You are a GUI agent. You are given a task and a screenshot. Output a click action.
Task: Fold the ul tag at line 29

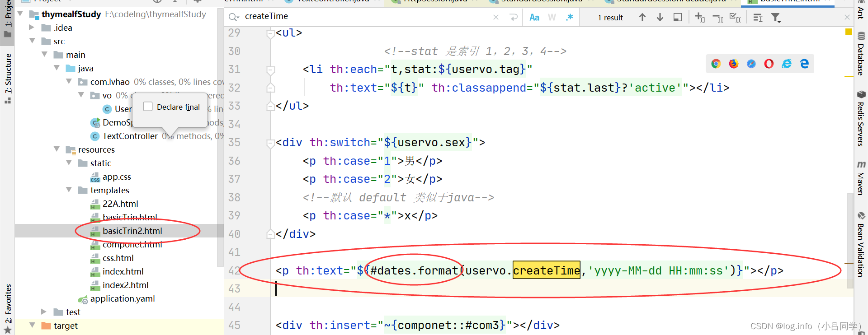pos(271,34)
